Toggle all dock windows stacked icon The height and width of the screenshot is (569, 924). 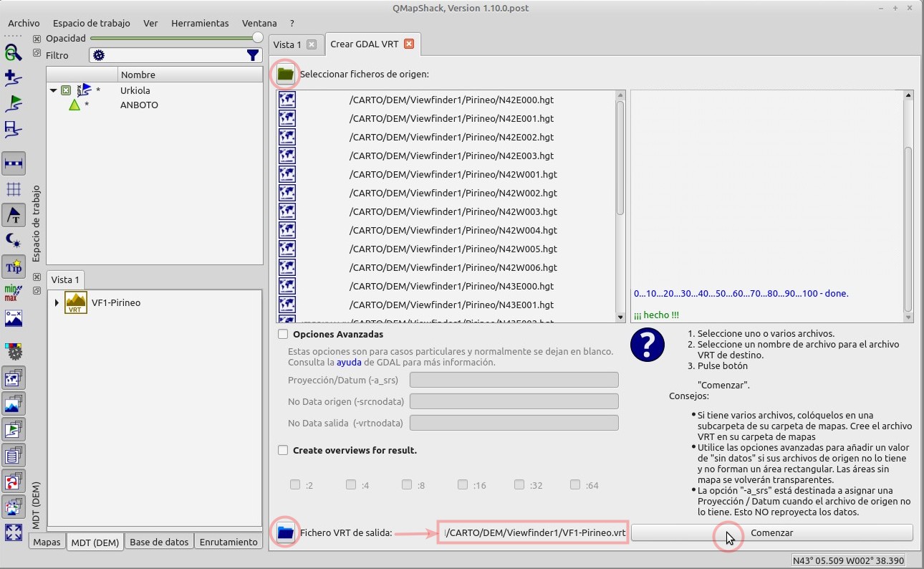[14, 507]
